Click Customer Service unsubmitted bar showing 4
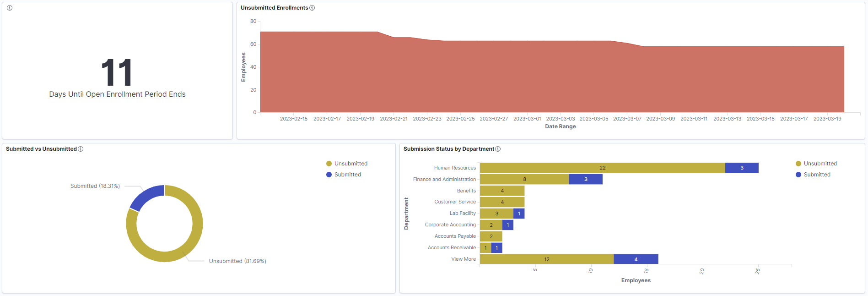Viewport: 868px width, 296px height. click(x=502, y=202)
